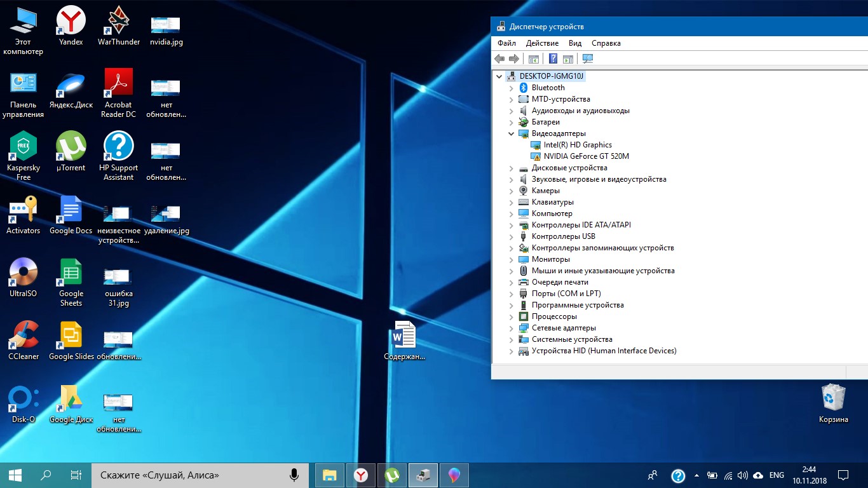Click the Back arrow in Device Manager toolbar
The height and width of the screenshot is (488, 868).
(x=499, y=59)
